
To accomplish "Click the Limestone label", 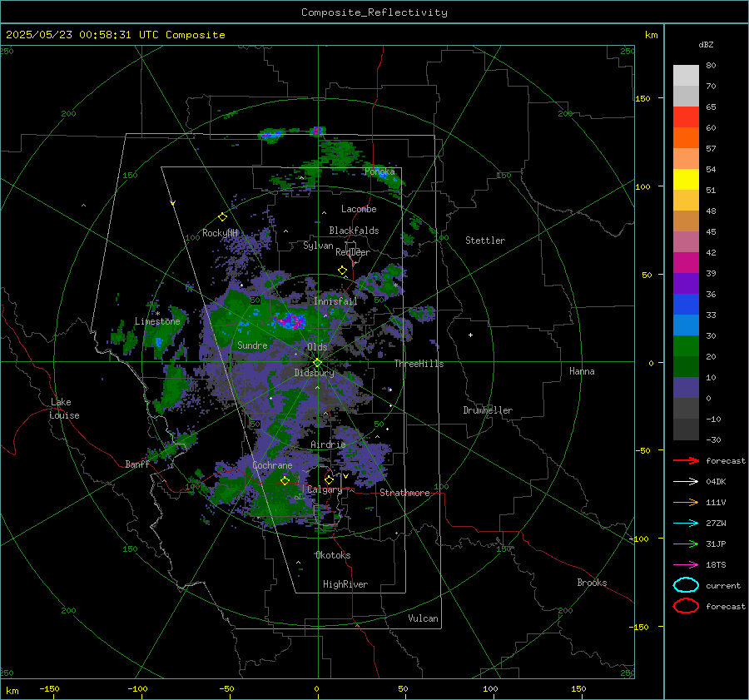I will coord(157,321).
